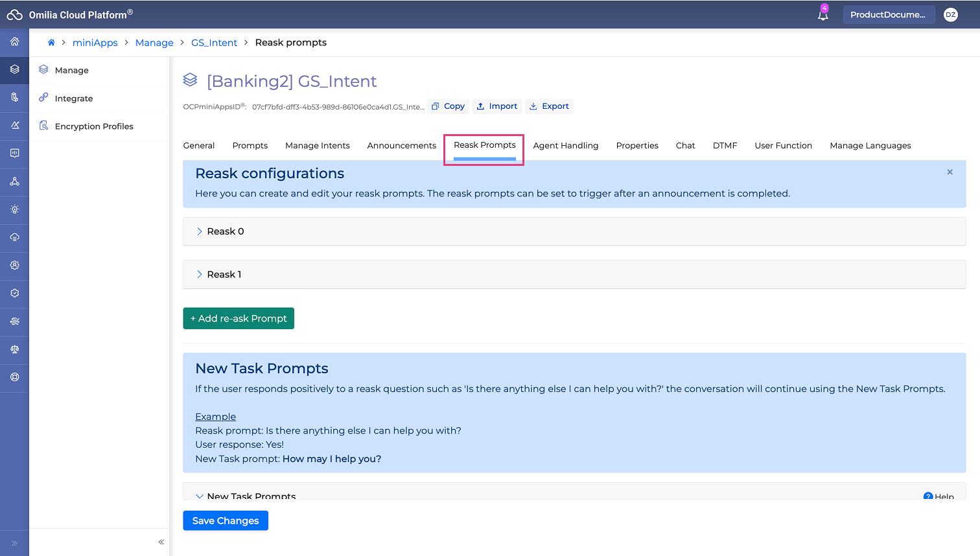
Task: Expand the Reask 1 section
Action: (200, 275)
